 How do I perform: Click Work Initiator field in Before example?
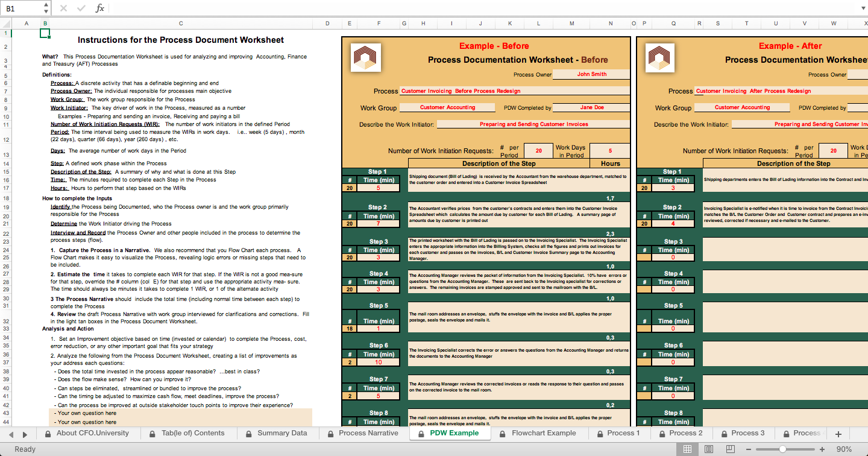click(x=533, y=124)
